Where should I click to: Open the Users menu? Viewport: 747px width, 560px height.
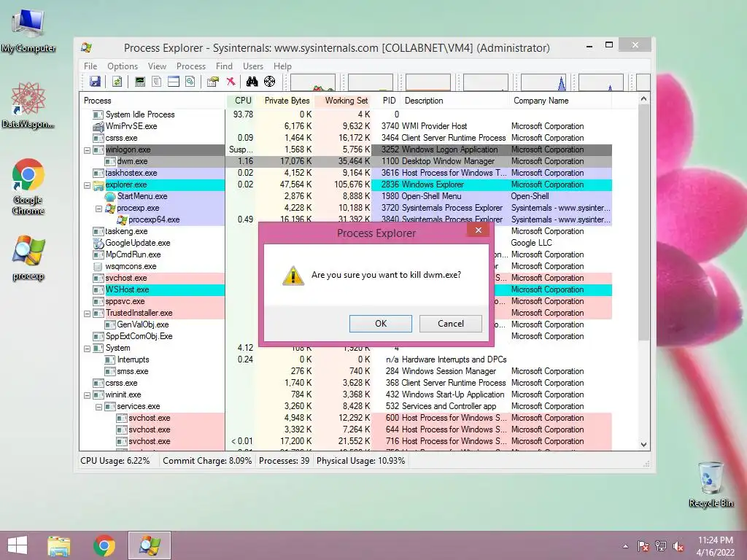click(253, 66)
